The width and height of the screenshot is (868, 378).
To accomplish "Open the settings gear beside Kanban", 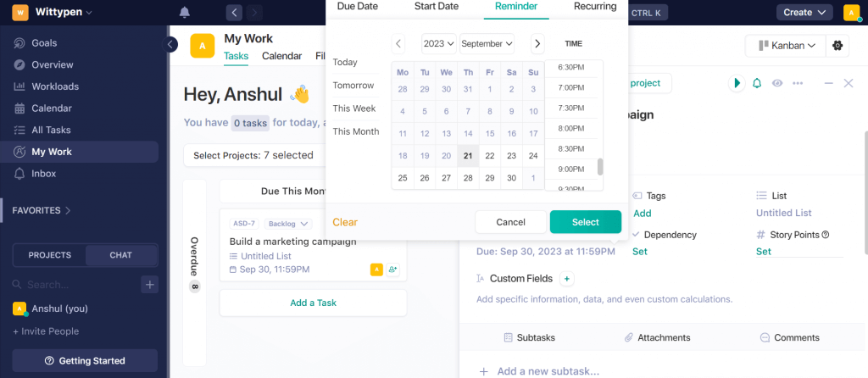I will (x=837, y=46).
